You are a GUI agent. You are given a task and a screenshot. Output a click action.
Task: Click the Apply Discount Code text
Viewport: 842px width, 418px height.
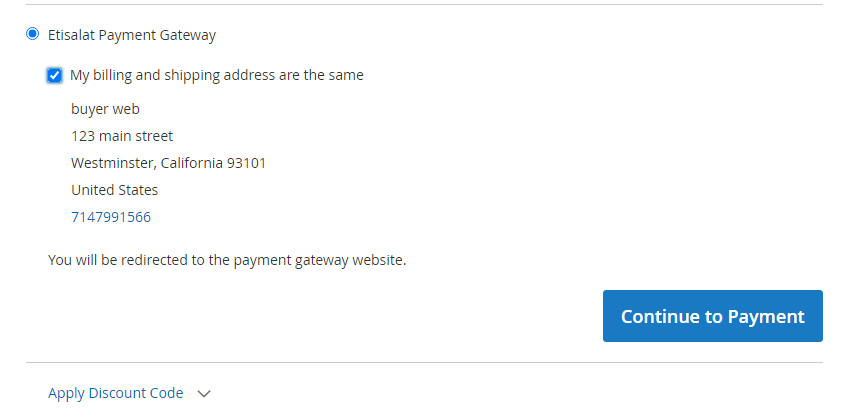pyautogui.click(x=116, y=393)
